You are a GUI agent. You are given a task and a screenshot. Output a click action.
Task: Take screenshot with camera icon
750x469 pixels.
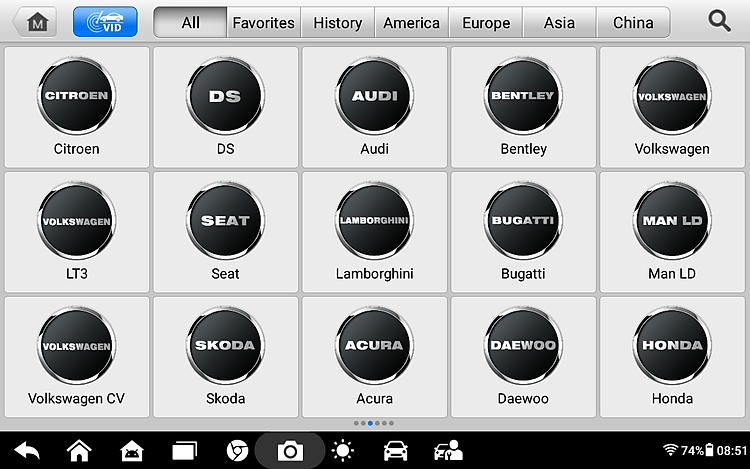coord(290,451)
